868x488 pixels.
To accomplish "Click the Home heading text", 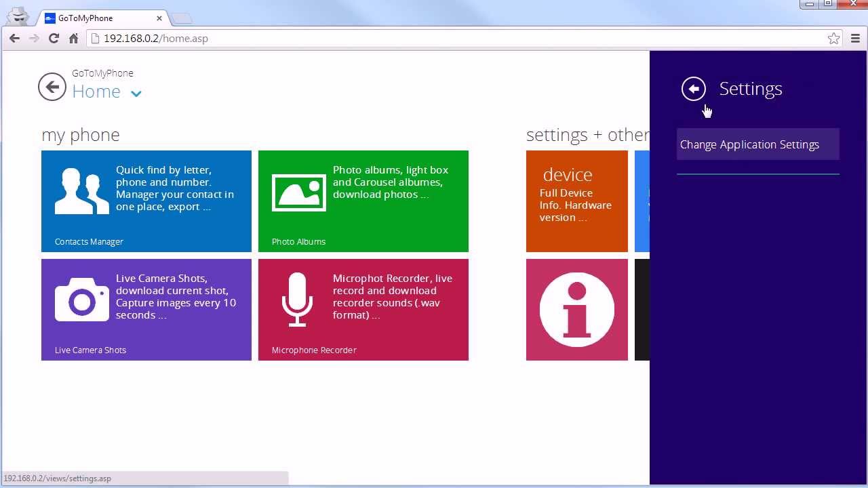I will (x=96, y=91).
